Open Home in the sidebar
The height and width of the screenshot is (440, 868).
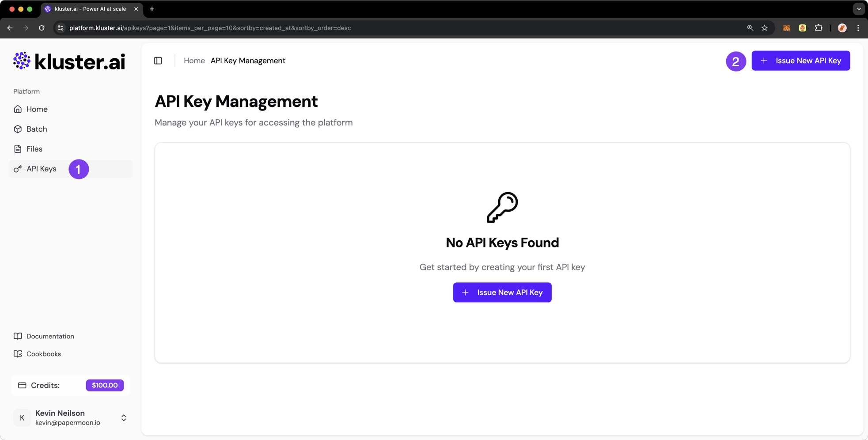pos(71,109)
